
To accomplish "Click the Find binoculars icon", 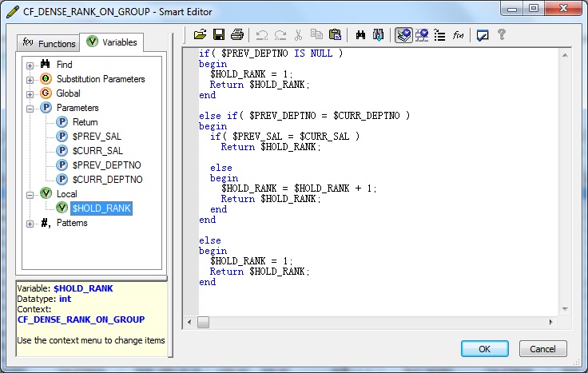I will [x=360, y=35].
